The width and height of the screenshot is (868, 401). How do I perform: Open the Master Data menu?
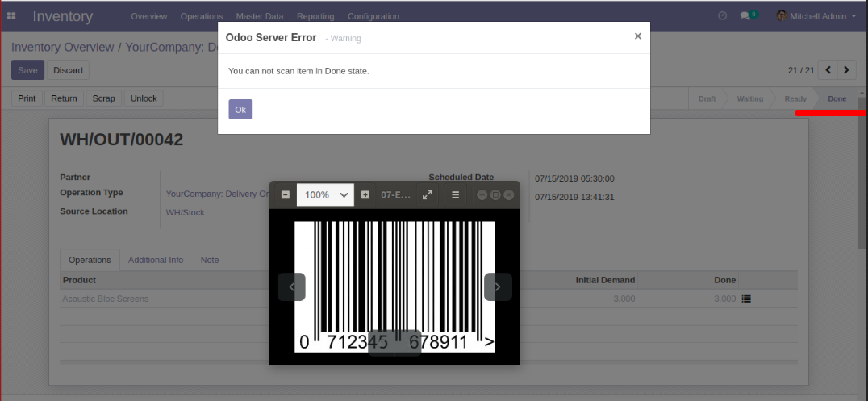point(260,16)
